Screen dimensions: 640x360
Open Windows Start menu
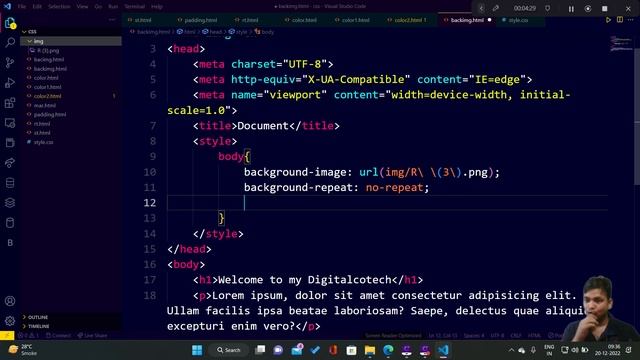pos(197,350)
